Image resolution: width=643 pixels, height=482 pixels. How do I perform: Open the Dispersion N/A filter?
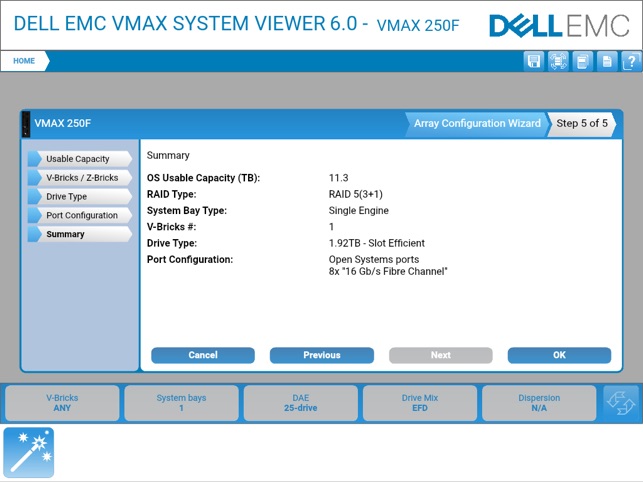[x=539, y=403]
